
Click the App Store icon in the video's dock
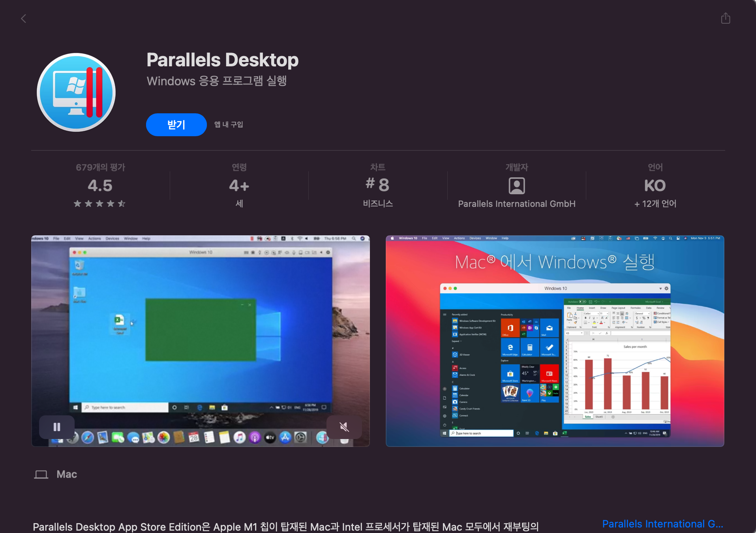(285, 437)
